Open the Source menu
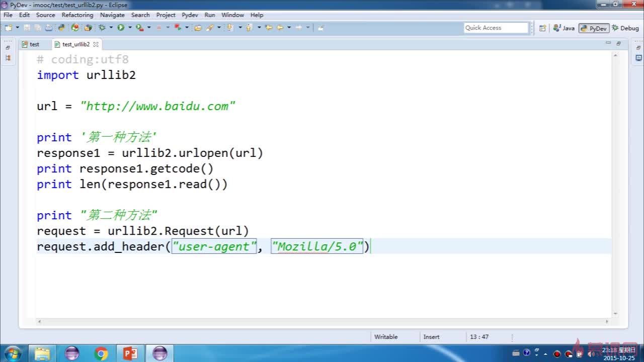The width and height of the screenshot is (644, 362). click(45, 15)
